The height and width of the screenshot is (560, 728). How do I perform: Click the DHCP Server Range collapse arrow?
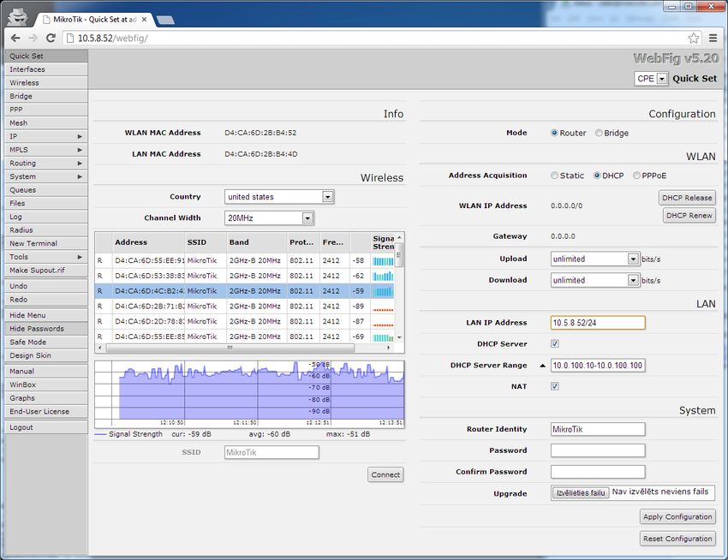point(542,366)
